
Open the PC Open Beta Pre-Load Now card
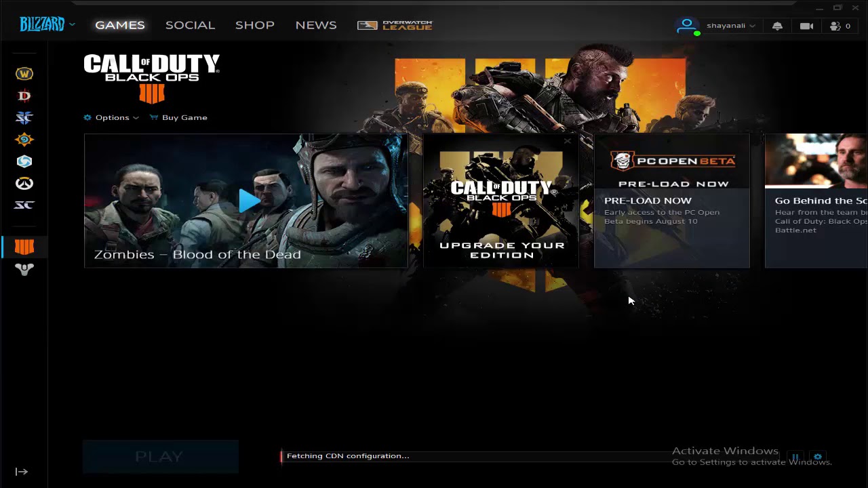(672, 201)
